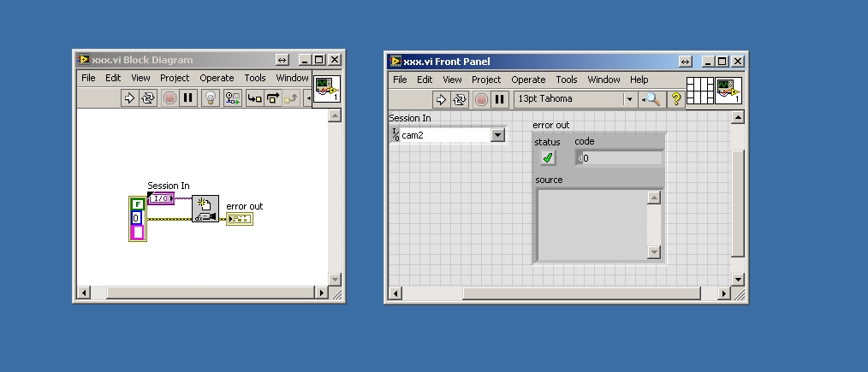Select the Session In I/O terminal

point(161,198)
